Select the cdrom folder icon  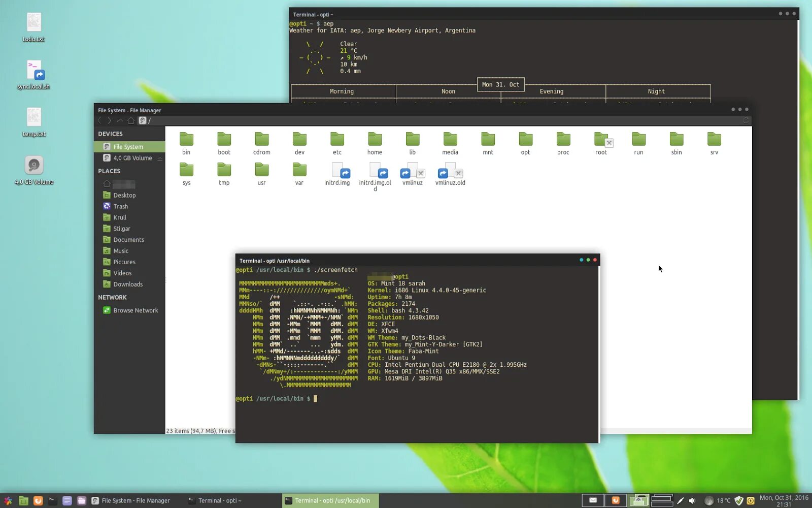tap(262, 139)
